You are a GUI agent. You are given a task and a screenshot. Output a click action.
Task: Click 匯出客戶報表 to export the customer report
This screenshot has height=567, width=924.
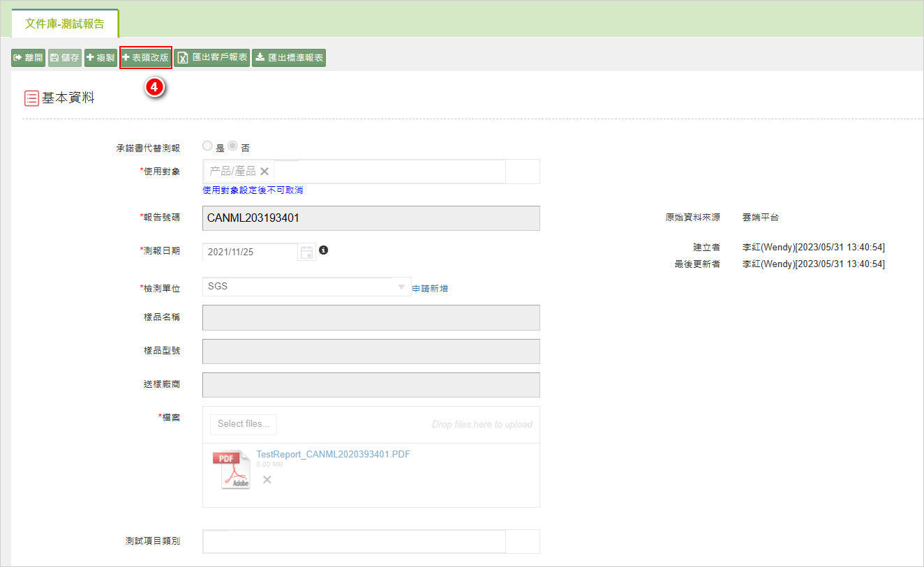[x=212, y=58]
